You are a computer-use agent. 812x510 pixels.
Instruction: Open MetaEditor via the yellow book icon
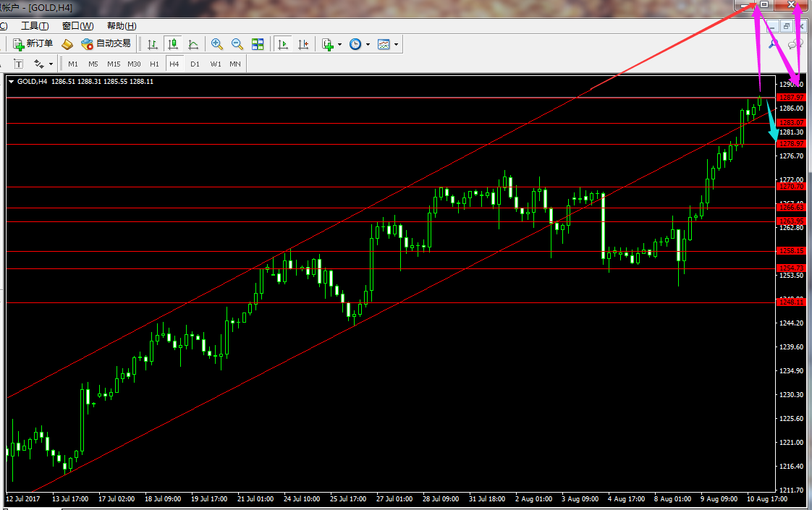coord(67,45)
